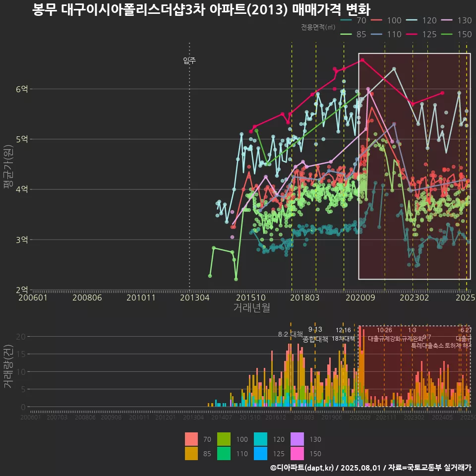Screen dimensions: 476x476
Task: Choose the pink 150 swatch in bottom legend
Action: pos(297,453)
